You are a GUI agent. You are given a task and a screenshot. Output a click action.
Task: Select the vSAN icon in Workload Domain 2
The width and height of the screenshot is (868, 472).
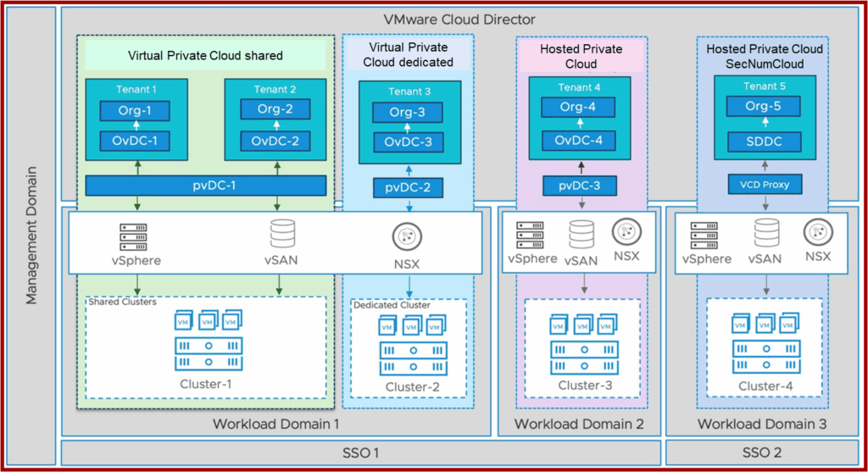tap(581, 235)
